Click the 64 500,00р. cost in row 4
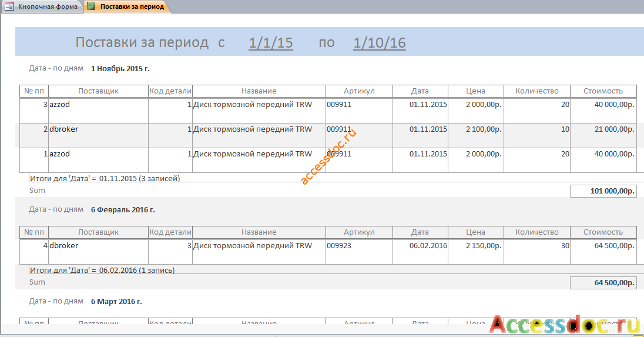Viewport: 644px width, 337px height. 603,252
